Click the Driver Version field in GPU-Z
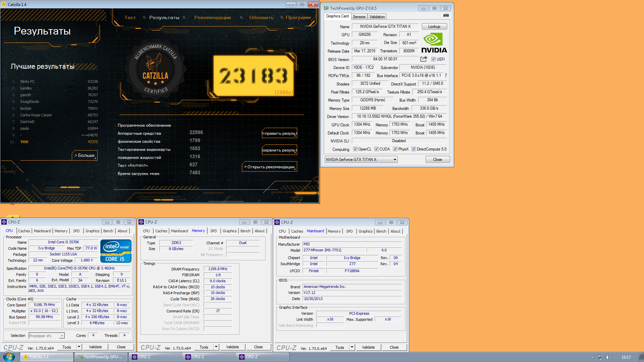Image resolution: width=644 pixels, height=362 pixels. click(x=399, y=117)
